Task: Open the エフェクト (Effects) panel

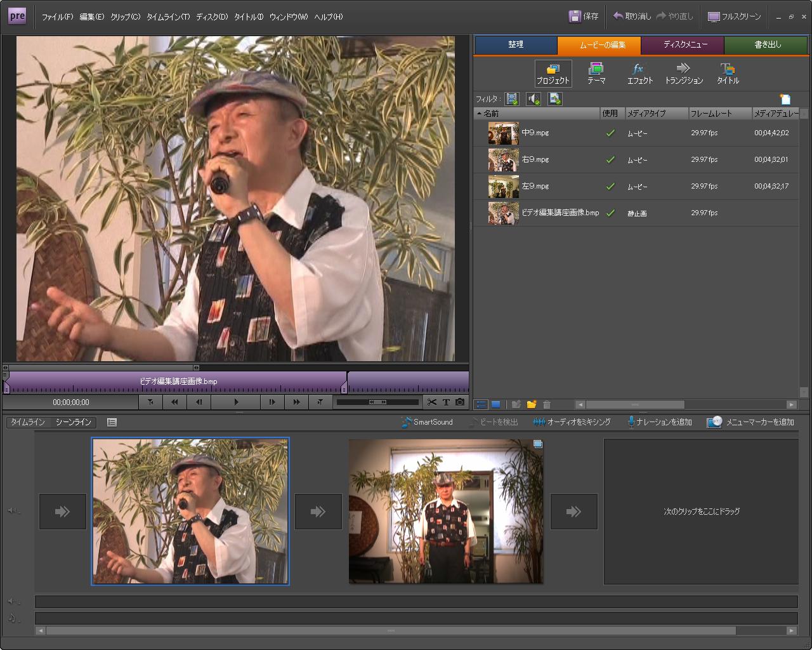Action: 639,73
